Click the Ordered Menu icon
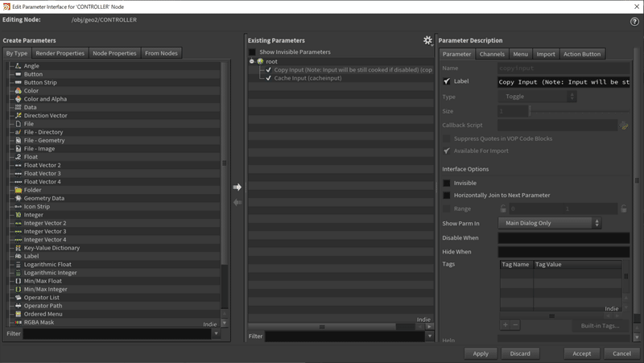644x363 pixels. tap(18, 314)
